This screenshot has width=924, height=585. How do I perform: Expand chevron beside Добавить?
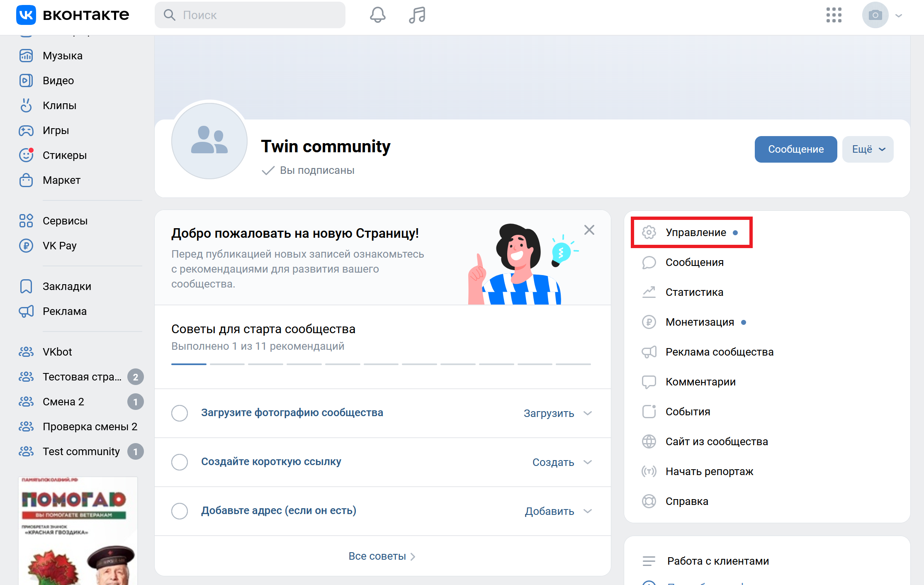tap(588, 511)
